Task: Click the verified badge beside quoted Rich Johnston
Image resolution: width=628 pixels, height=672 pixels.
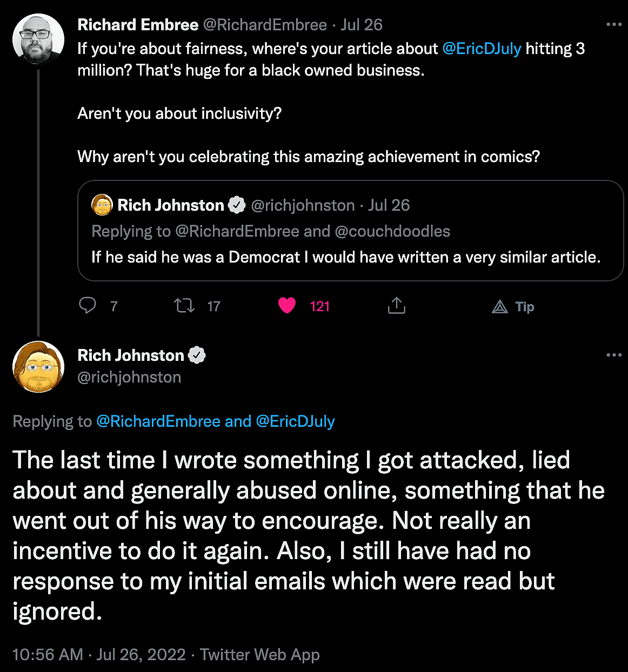Action: click(237, 205)
